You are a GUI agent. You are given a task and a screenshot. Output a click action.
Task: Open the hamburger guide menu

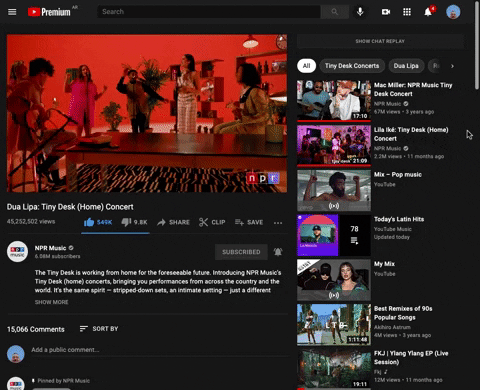12,12
